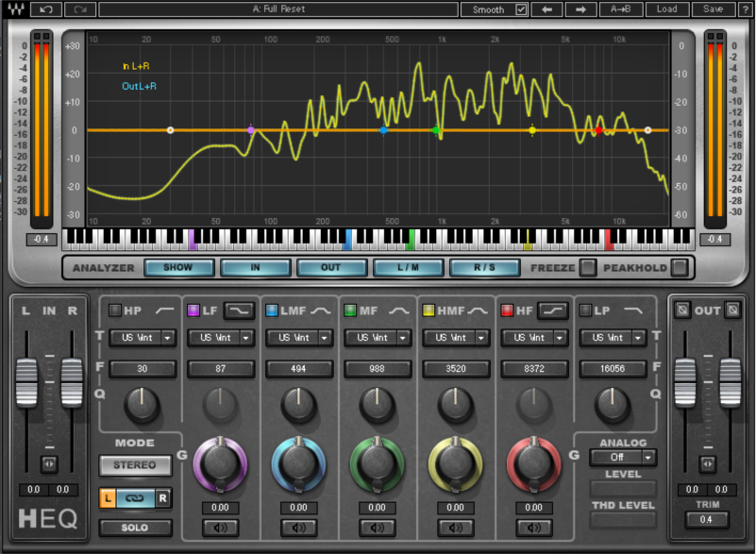756x554 pixels.
Task: Click the purple LF gain knob
Action: 220,464
